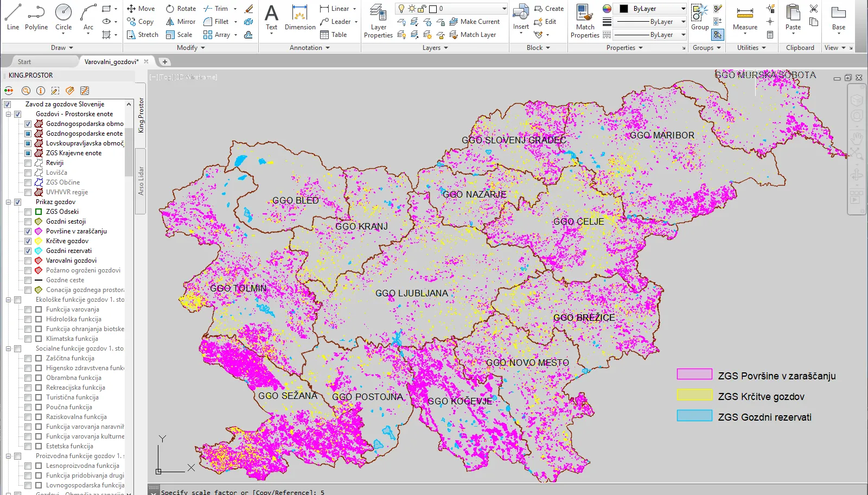This screenshot has height=495, width=868.
Task: Enable the Varovalni gozdovi layer checkbox
Action: (x=28, y=261)
